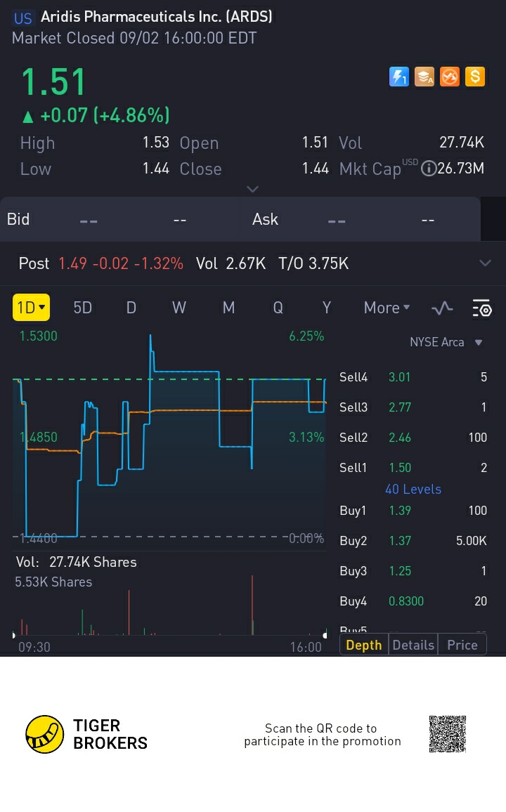Expand quote details chevron below Close
Screen dimensions: 506x812
click(253, 188)
